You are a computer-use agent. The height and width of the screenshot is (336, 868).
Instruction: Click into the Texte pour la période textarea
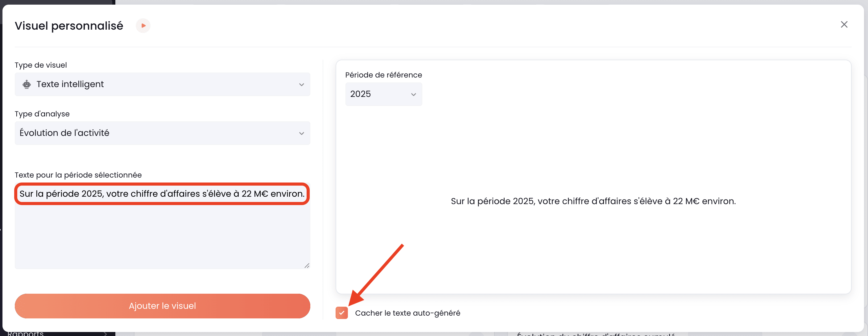(x=163, y=226)
